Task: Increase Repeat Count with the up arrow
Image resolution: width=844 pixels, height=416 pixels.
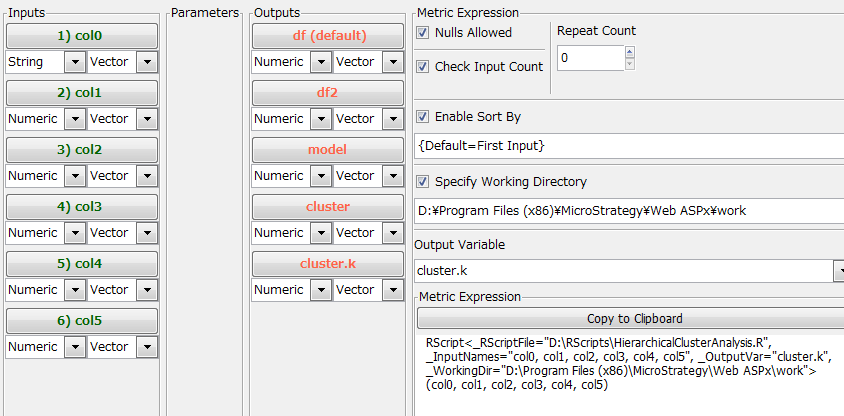Action: pos(629,52)
